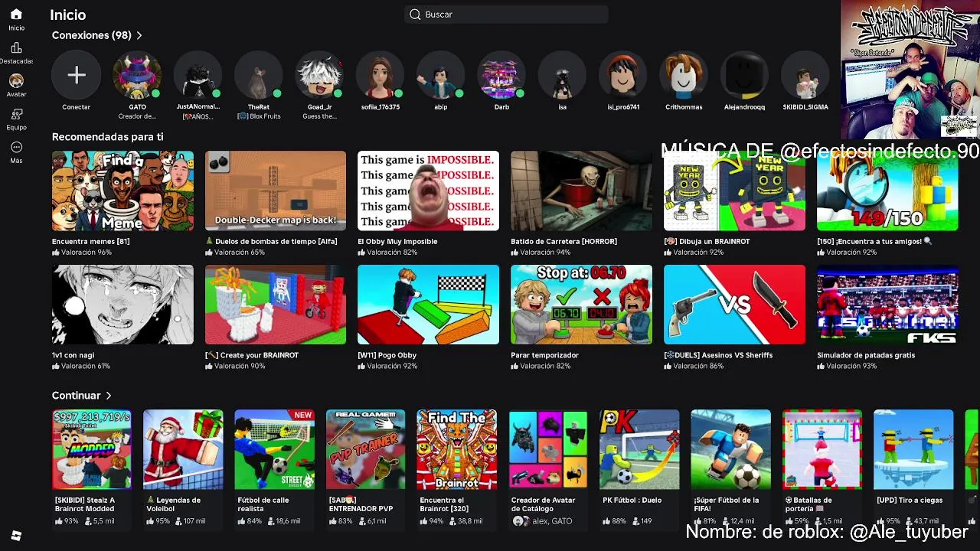The image size is (980, 551).
Task: Continue ¡Súper Fútbol de la FIFA! game
Action: tap(730, 449)
